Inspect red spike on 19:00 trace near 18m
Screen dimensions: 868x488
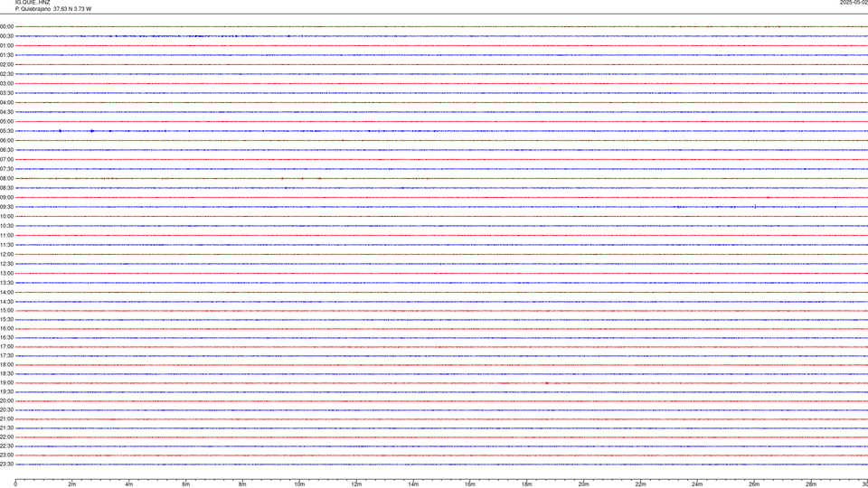point(546,383)
